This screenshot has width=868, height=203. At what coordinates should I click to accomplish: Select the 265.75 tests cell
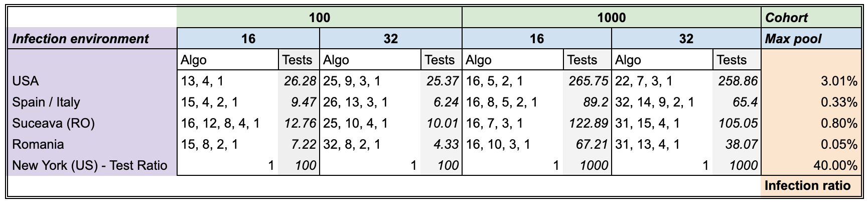pos(587,81)
